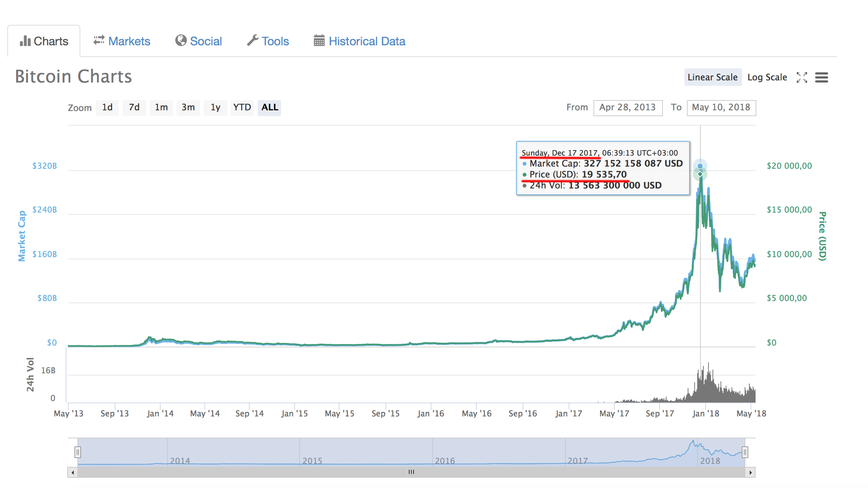
Task: Open the Social tab
Action: point(199,41)
